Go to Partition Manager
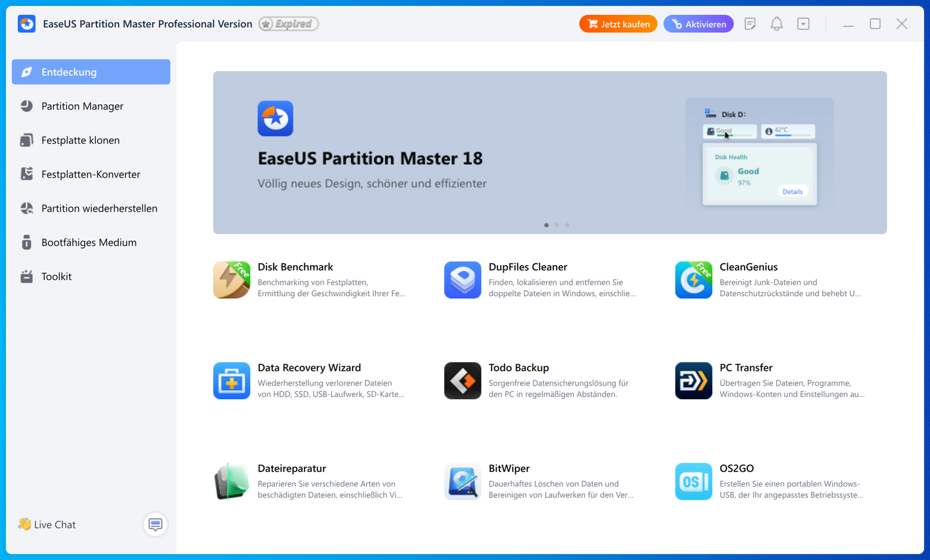 pos(91,106)
